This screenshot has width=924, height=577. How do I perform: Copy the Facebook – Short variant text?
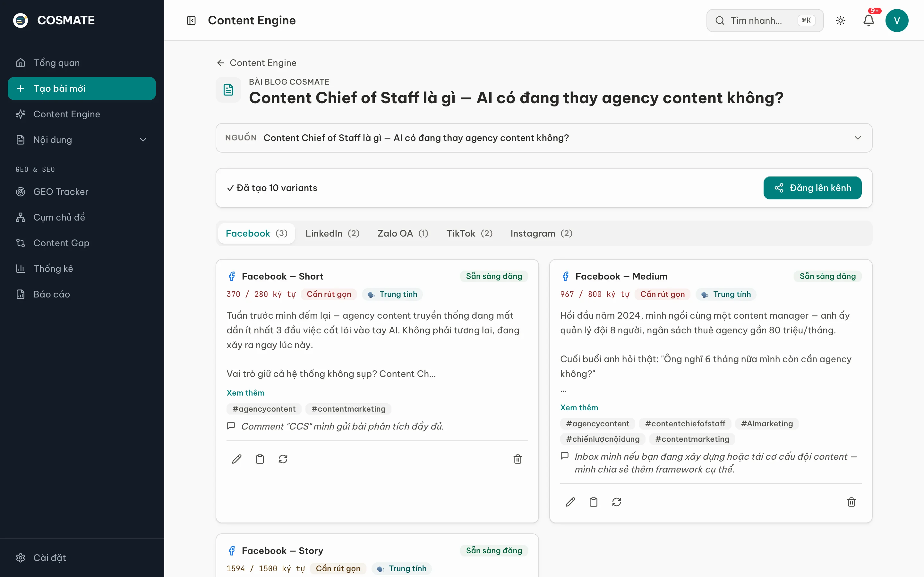pos(260,459)
